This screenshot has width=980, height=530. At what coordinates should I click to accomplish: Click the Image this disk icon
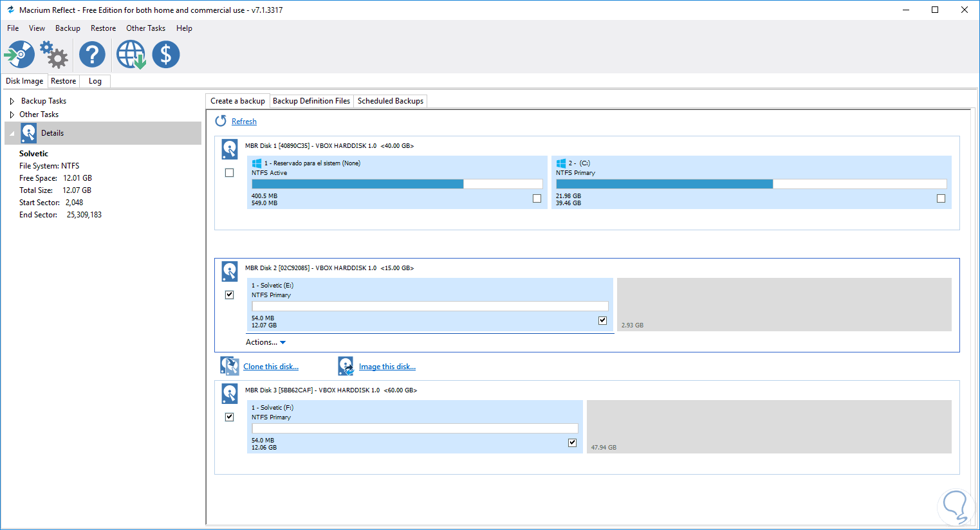coord(346,366)
